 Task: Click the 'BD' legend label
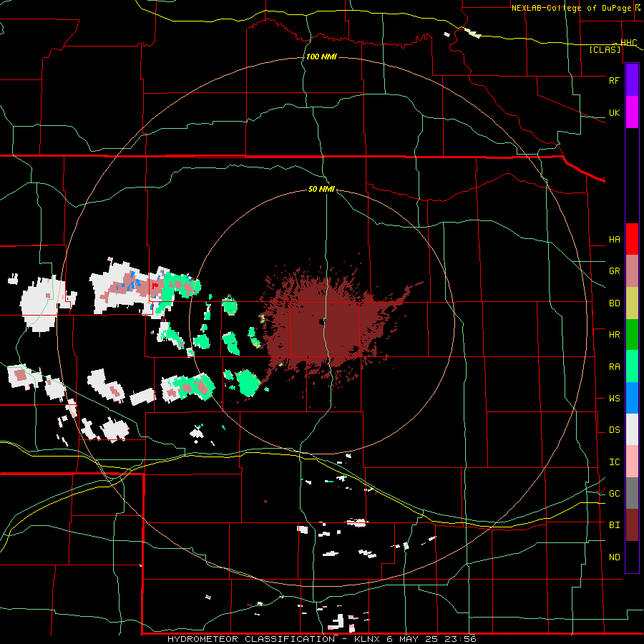[x=615, y=303]
